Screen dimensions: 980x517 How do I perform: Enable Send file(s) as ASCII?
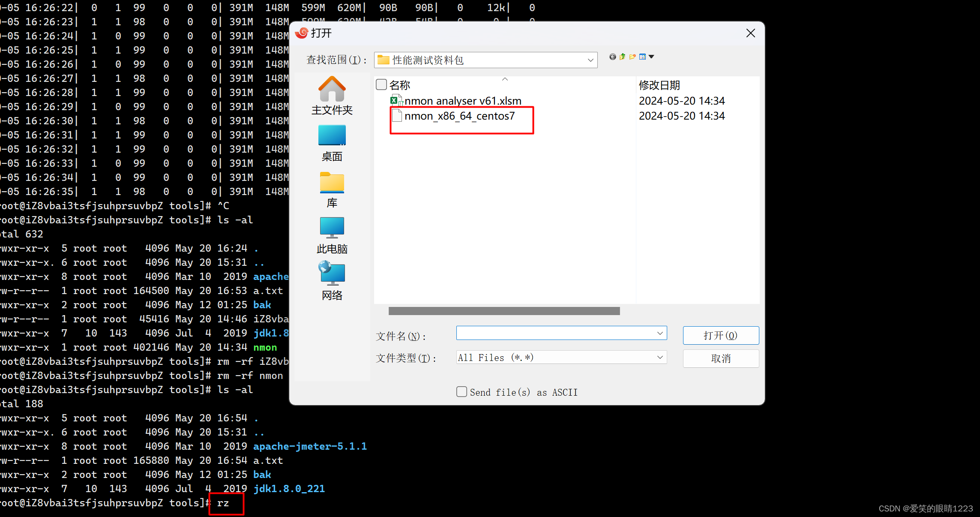point(462,392)
